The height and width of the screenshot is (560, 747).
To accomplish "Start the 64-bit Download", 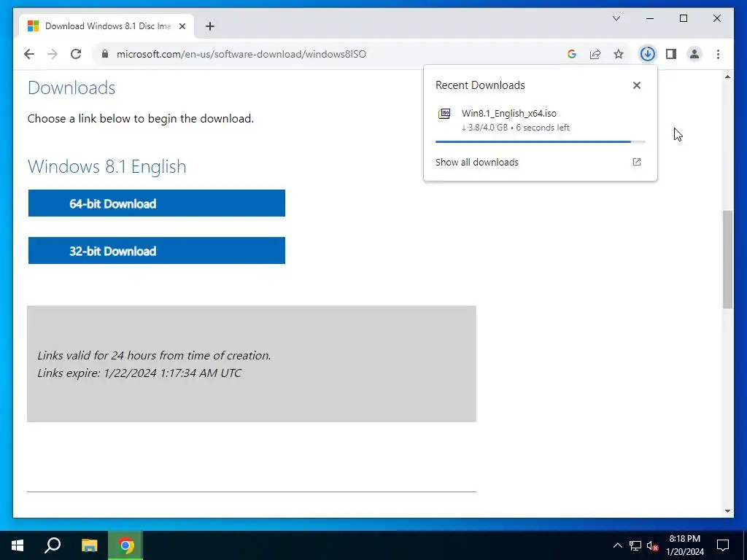I will [x=157, y=203].
